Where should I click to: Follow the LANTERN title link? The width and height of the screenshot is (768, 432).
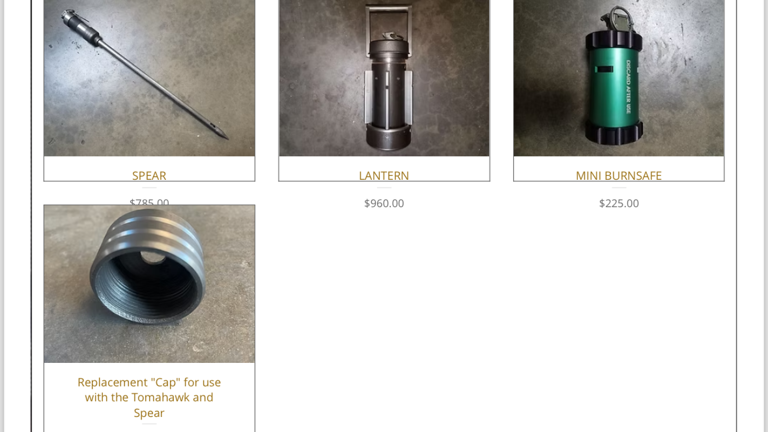coord(384,175)
